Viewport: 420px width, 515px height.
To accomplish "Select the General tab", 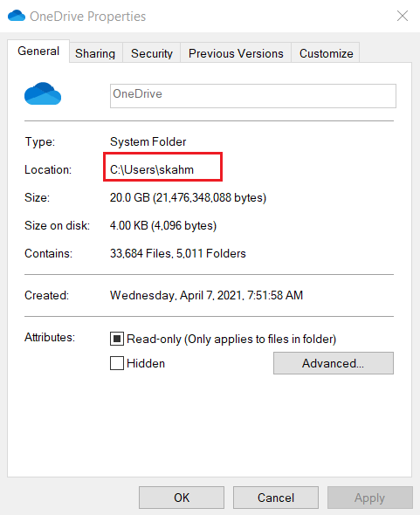I will (38, 51).
